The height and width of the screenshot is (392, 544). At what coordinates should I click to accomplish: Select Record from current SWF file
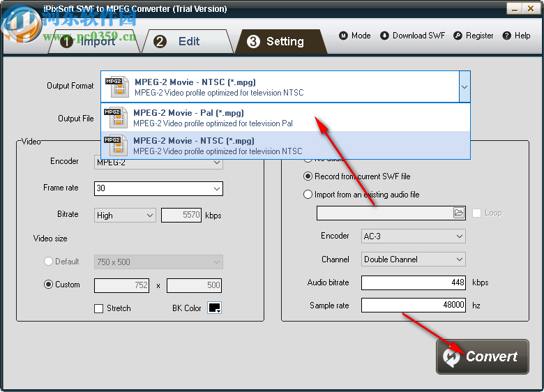pos(308,176)
